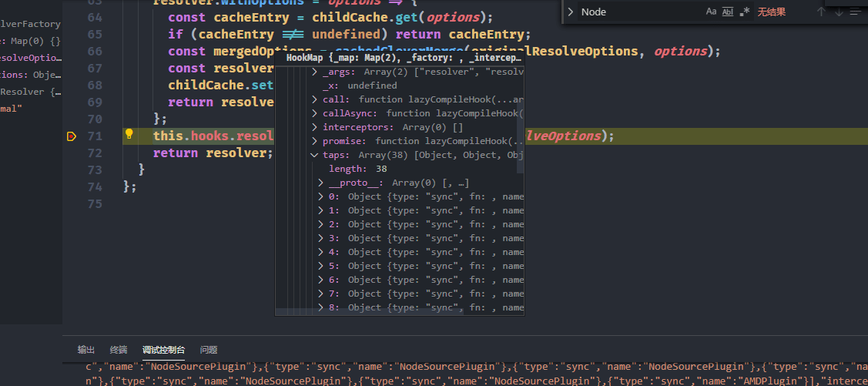
Task: Switch to the 输出 panel tab
Action: (86, 350)
